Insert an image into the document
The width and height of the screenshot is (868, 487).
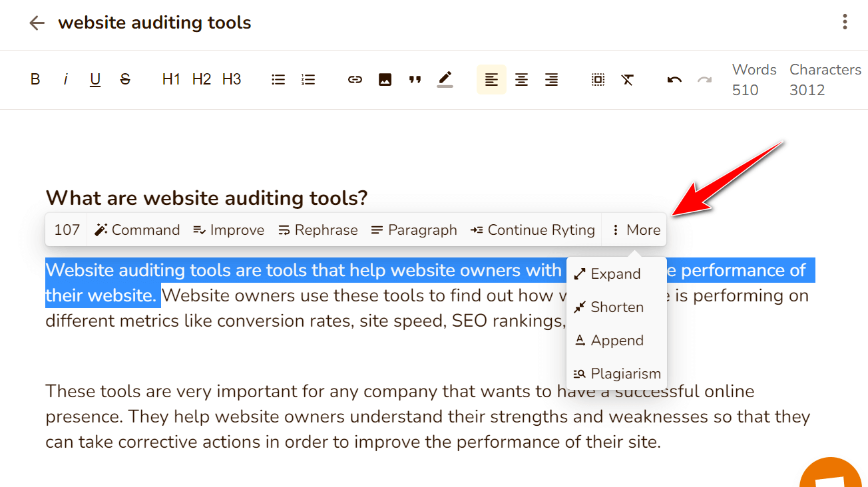tap(385, 79)
